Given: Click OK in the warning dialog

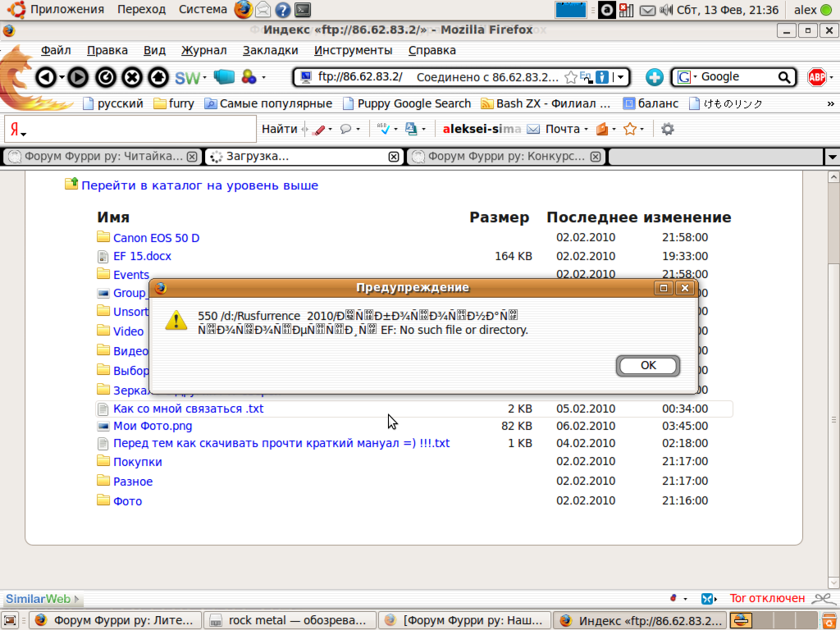Looking at the screenshot, I should [x=648, y=365].
